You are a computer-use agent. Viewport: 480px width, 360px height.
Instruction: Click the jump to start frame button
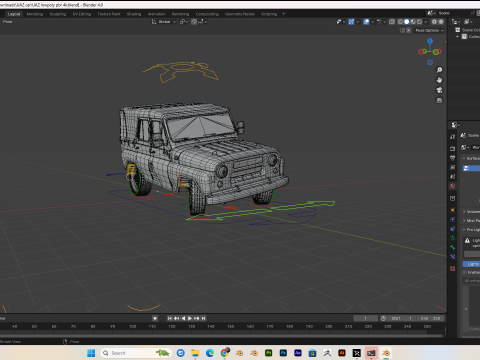[x=170, y=318]
